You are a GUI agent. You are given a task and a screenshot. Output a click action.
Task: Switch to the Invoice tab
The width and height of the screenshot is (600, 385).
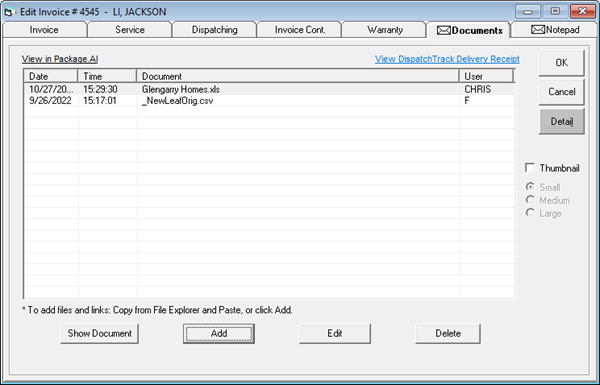[x=44, y=30]
